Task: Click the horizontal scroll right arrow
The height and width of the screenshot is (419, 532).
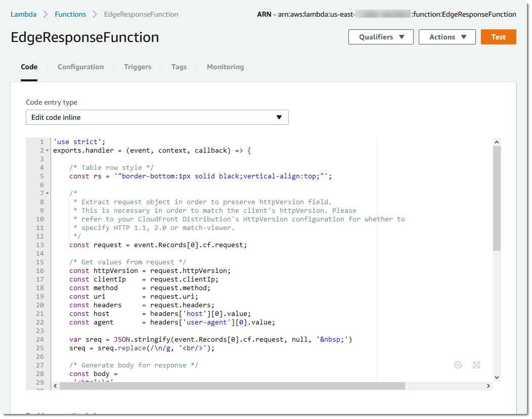Action: [x=488, y=386]
